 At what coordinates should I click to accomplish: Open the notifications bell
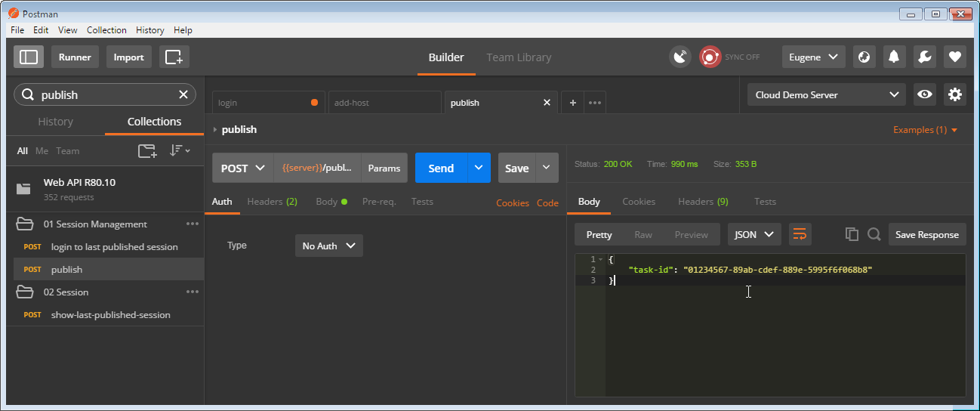pyautogui.click(x=895, y=57)
